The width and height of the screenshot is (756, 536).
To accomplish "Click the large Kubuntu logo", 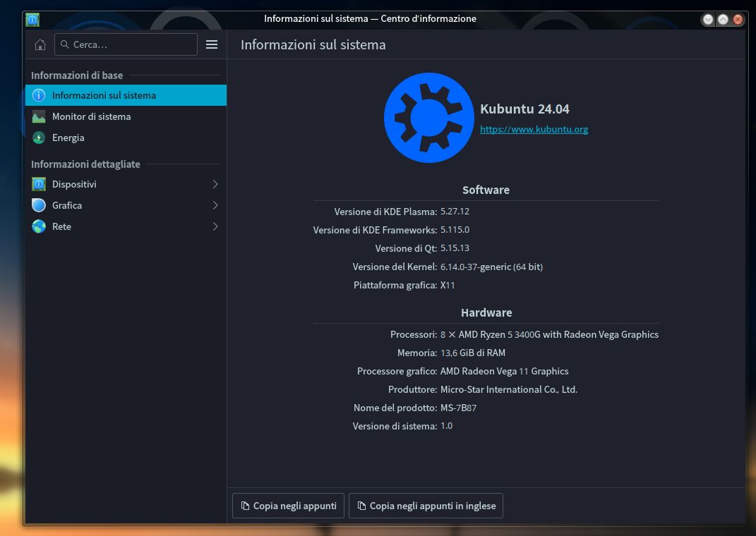I will 428,118.
